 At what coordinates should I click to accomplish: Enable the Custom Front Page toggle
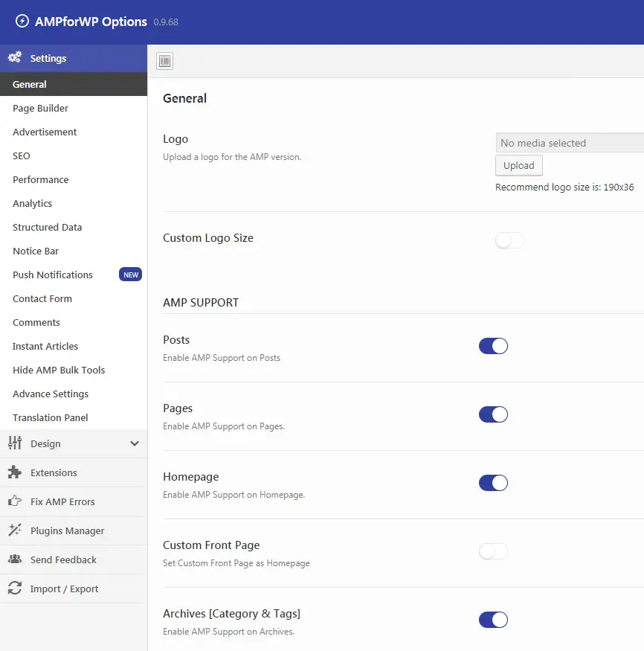(493, 551)
